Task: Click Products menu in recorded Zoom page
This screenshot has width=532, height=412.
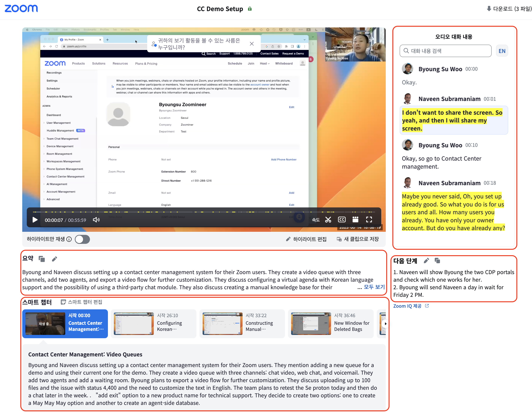Action: point(78,63)
